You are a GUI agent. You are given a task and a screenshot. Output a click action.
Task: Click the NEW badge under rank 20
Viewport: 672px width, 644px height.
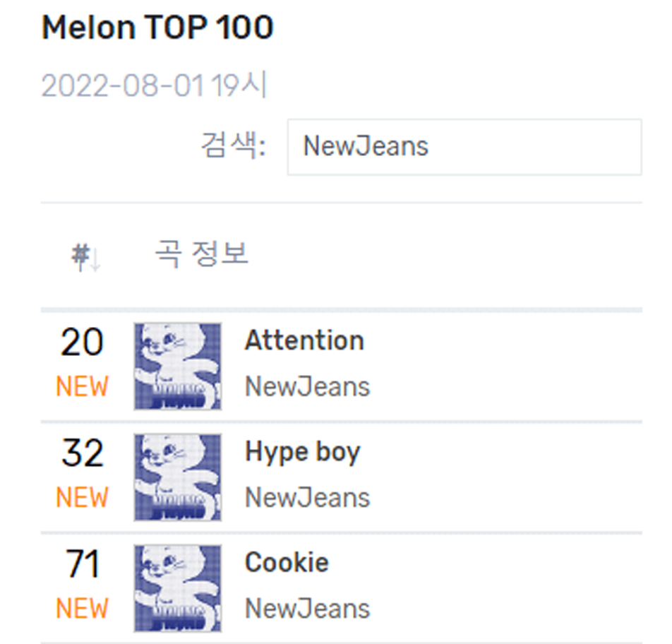click(x=82, y=386)
